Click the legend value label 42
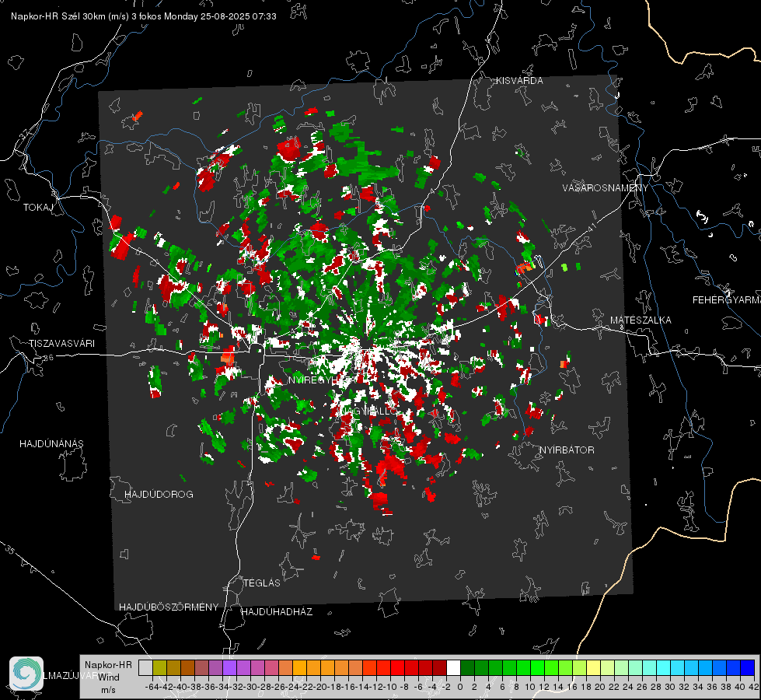Viewport: 761px width, 700px height. point(754,687)
